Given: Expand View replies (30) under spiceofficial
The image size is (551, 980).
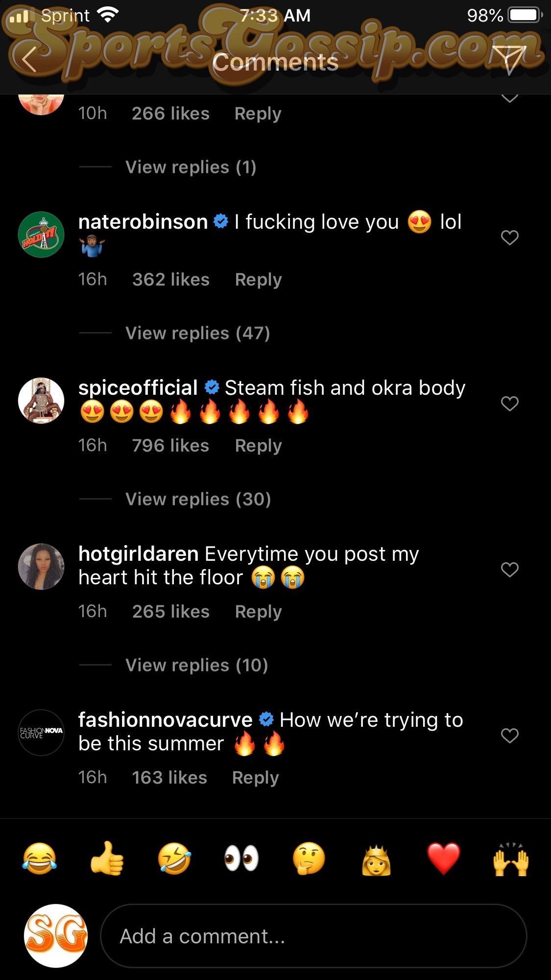Looking at the screenshot, I should tap(198, 499).
